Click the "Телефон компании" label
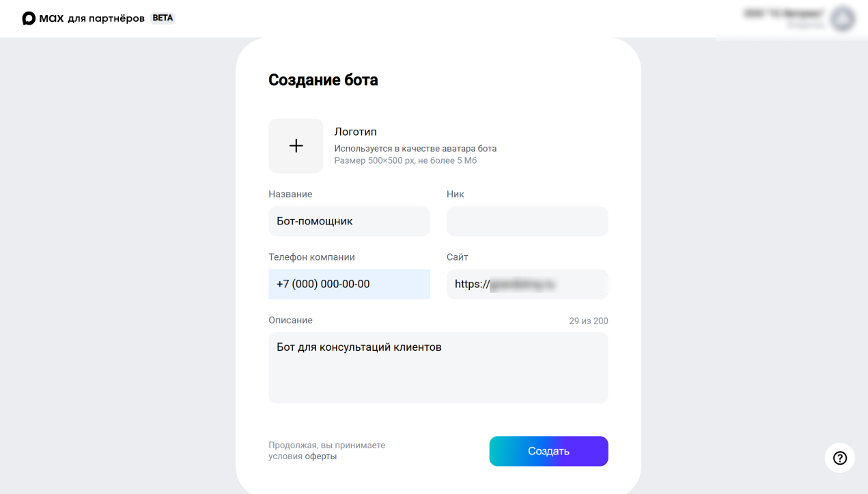 click(x=311, y=257)
